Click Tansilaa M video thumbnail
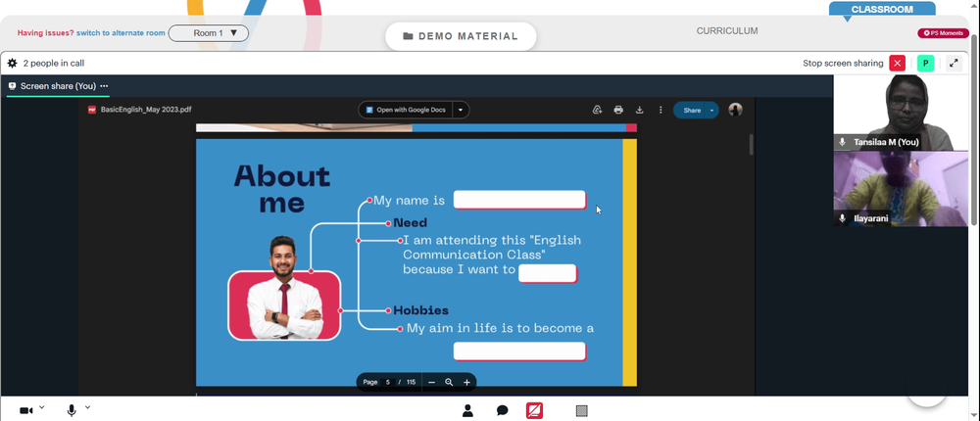Viewport: 980px width, 421px height. [900, 113]
